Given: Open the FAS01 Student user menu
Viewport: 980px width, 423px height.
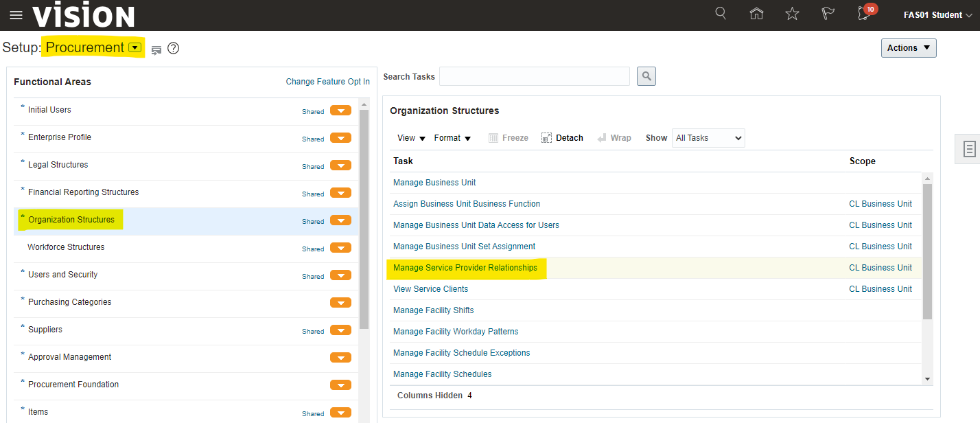Looking at the screenshot, I should [937, 15].
